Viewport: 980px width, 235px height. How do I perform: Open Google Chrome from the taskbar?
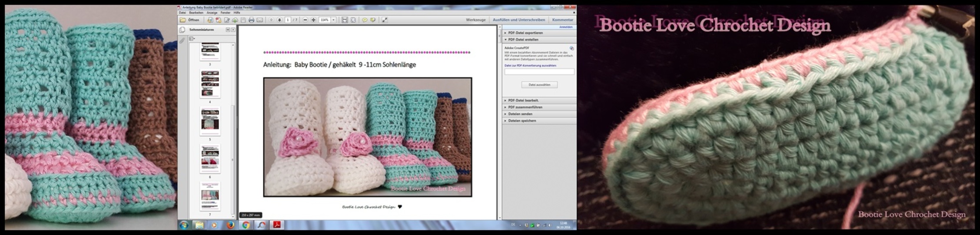(x=246, y=225)
